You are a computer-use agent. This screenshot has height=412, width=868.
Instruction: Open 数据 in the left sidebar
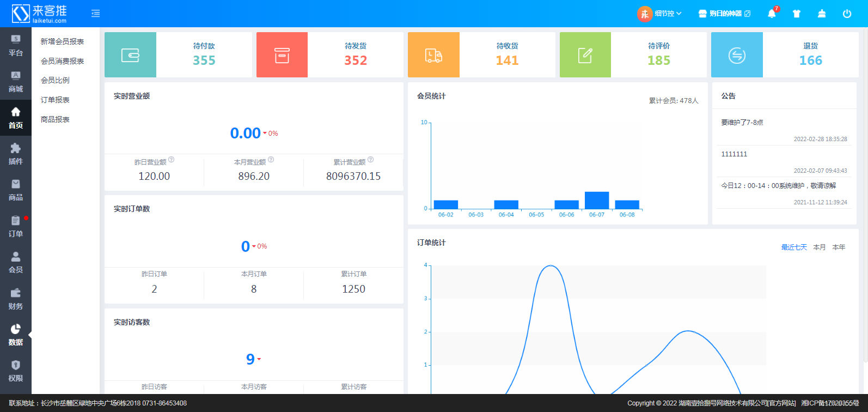point(16,335)
